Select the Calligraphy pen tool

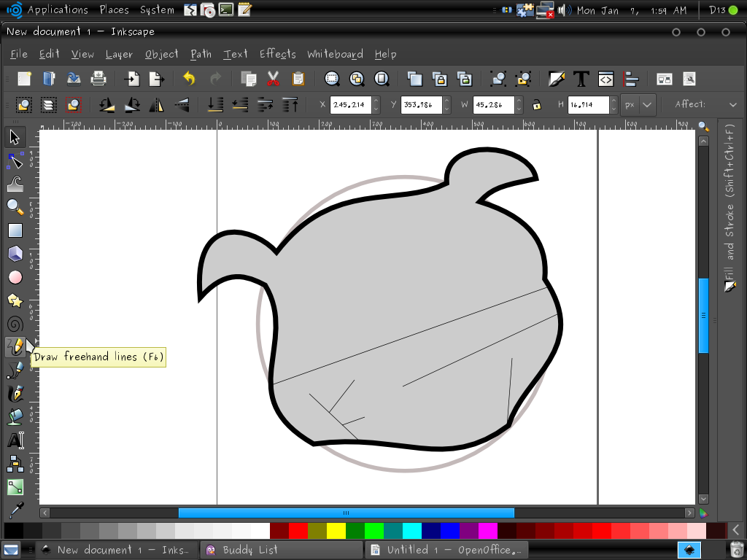point(15,393)
